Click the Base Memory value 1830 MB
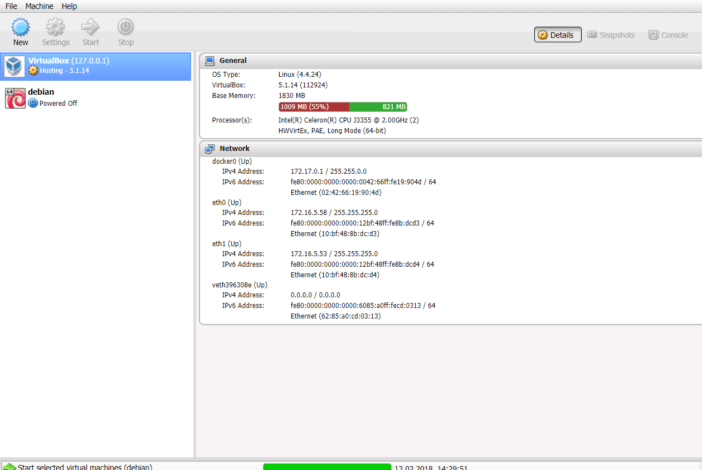 click(291, 96)
